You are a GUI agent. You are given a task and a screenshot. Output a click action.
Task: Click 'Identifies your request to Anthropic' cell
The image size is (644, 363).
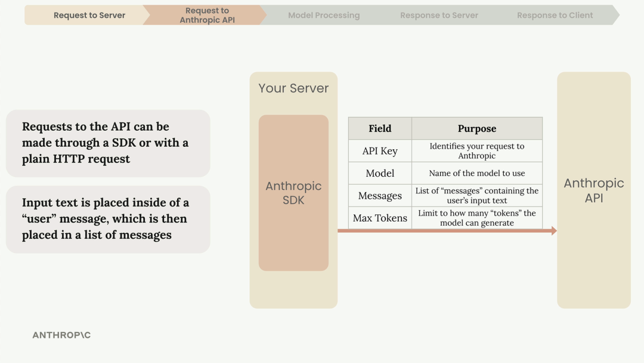(x=477, y=151)
